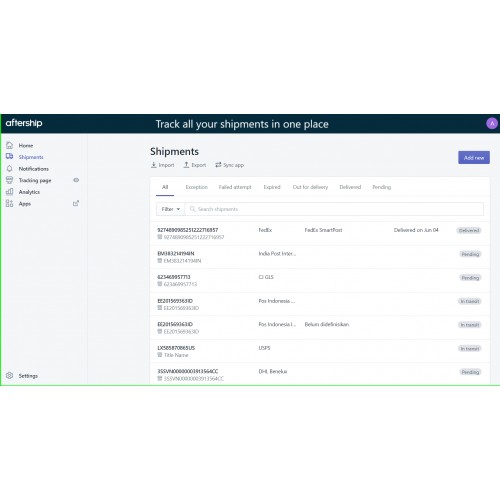500x500 pixels.
Task: Click the Tracking page storefront icon
Action: 9,180
